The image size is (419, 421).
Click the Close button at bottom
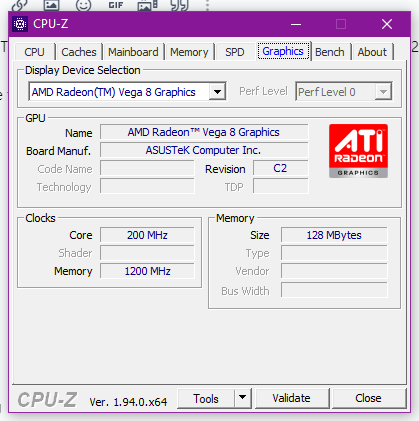pyautogui.click(x=368, y=398)
